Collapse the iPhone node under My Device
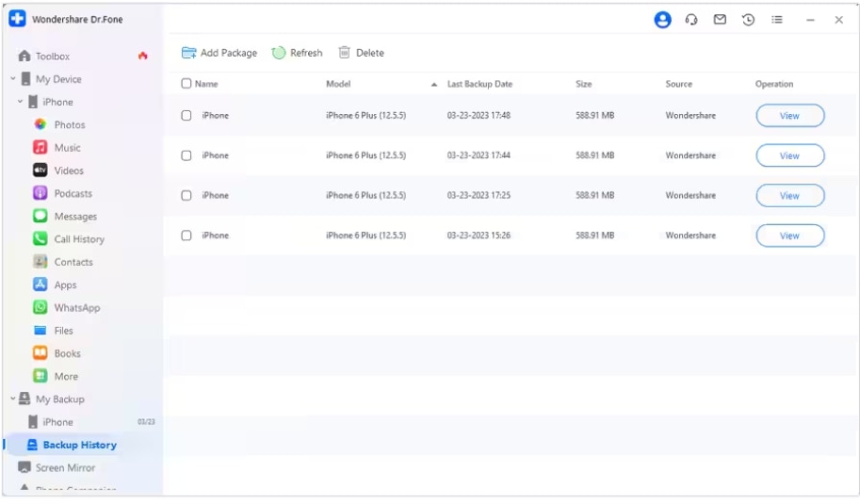This screenshot has width=860, height=504. (x=20, y=102)
